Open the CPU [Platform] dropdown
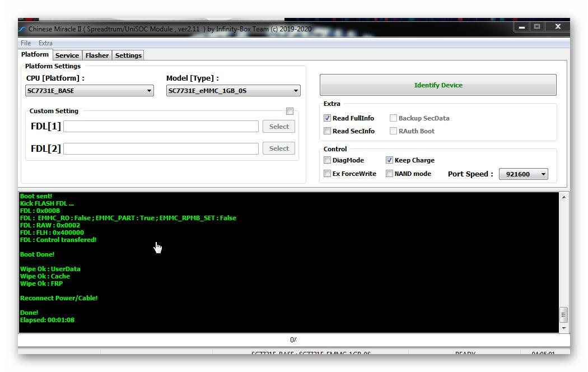The image size is (588, 372). pos(89,91)
